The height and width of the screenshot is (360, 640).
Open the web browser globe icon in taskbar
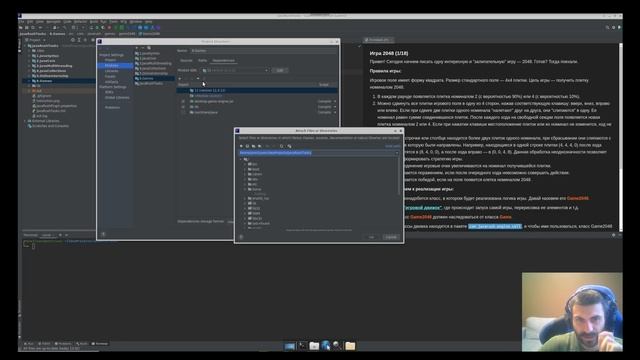coord(325,346)
